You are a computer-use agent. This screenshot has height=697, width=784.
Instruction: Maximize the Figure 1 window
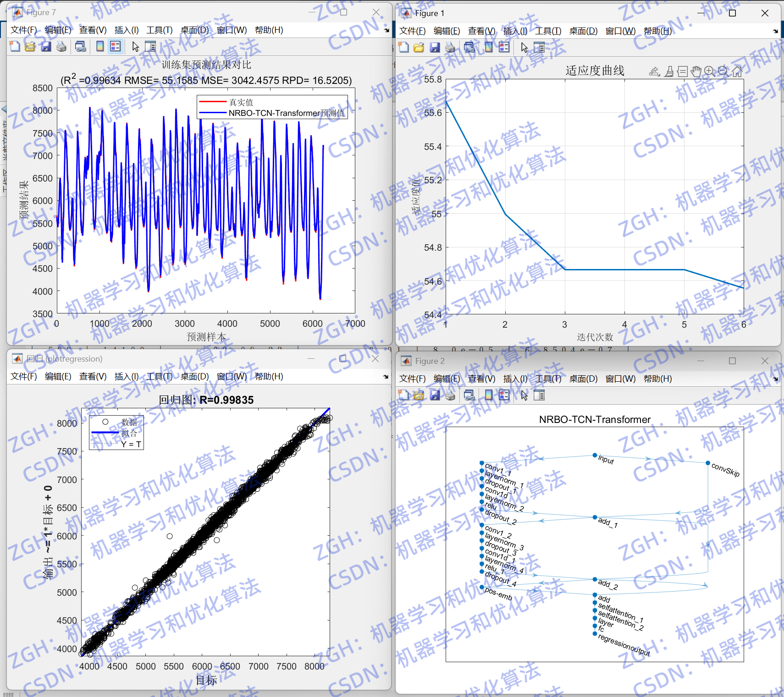(733, 13)
